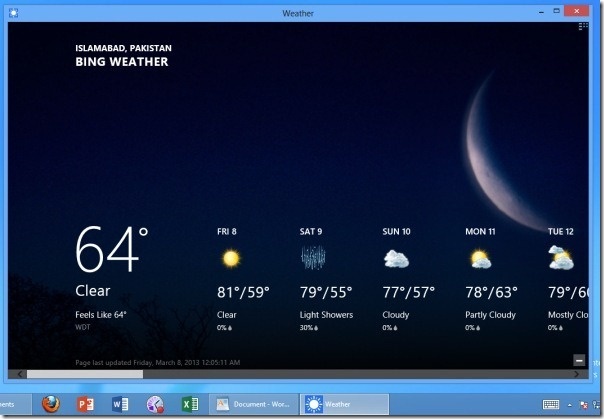
Task: Click the current temperature 64°
Action: (112, 250)
